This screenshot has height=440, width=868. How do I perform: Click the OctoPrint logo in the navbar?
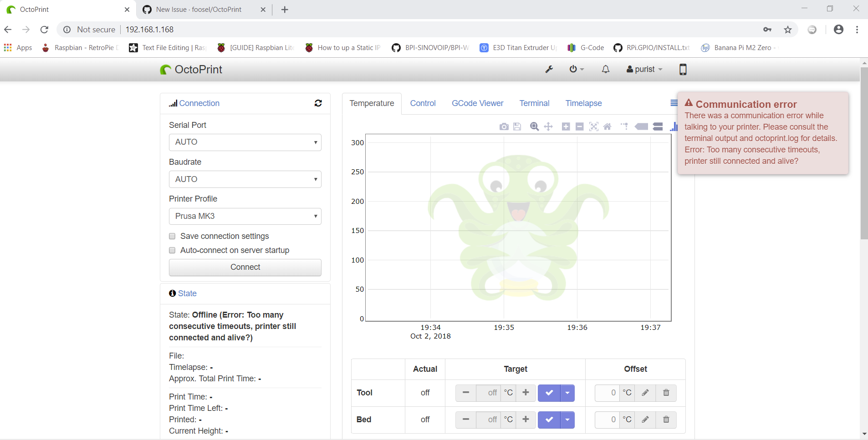coord(191,69)
